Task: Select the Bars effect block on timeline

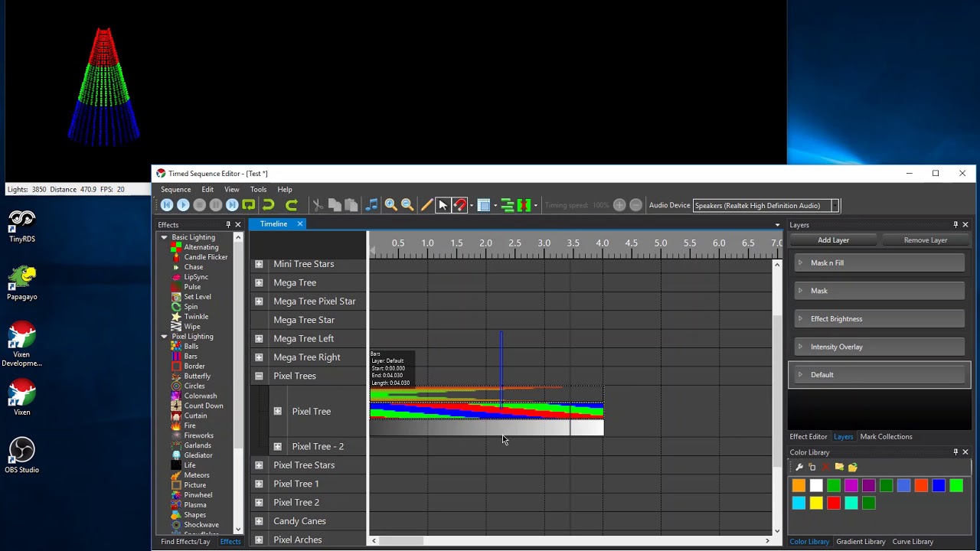Action: point(487,411)
